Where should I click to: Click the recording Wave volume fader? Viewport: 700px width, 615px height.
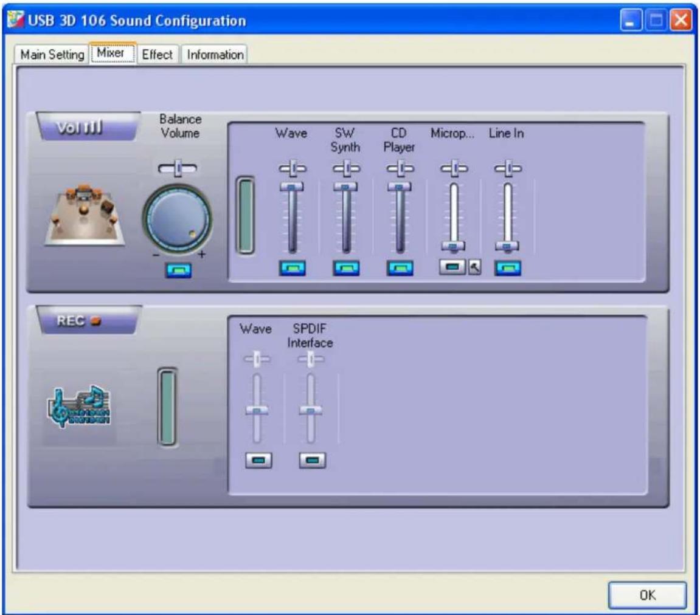point(257,411)
